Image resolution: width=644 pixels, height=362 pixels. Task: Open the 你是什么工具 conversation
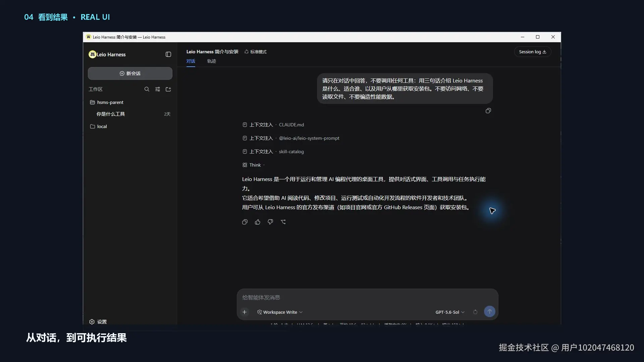point(130,114)
